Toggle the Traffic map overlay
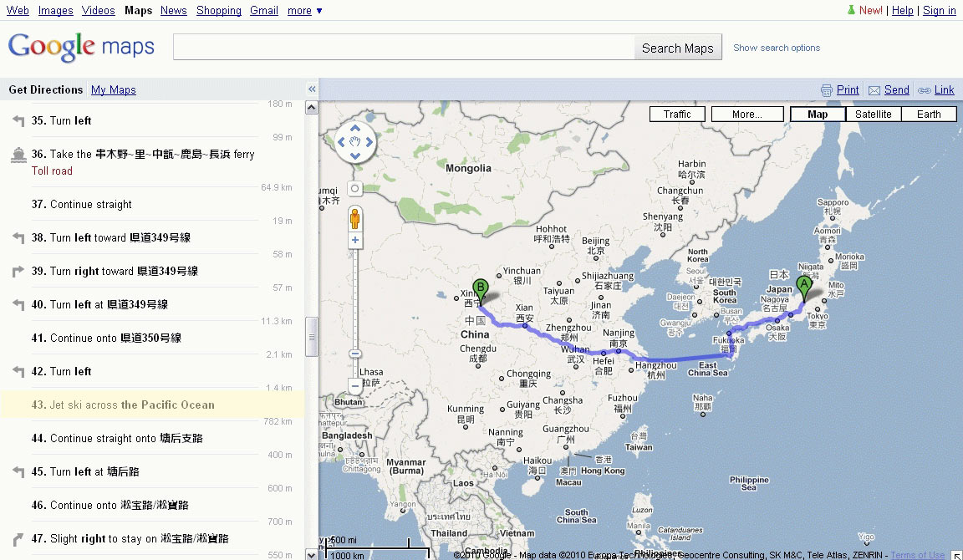 (677, 115)
